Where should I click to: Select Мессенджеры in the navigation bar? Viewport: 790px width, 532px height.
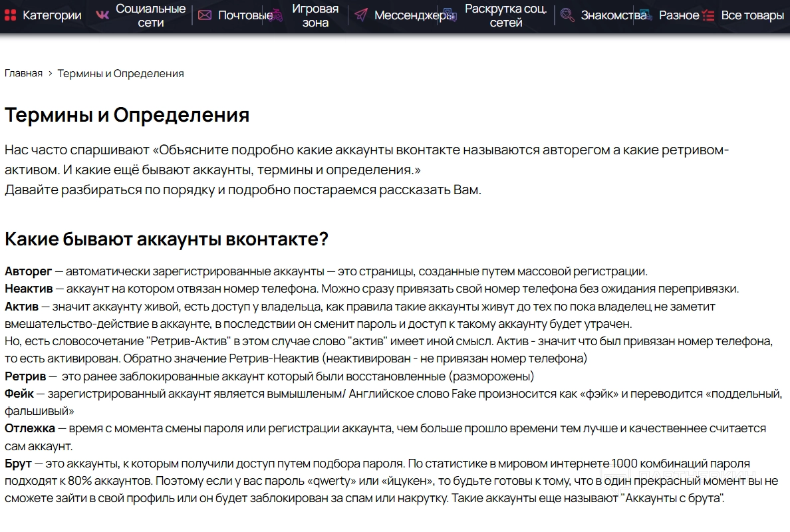click(415, 15)
